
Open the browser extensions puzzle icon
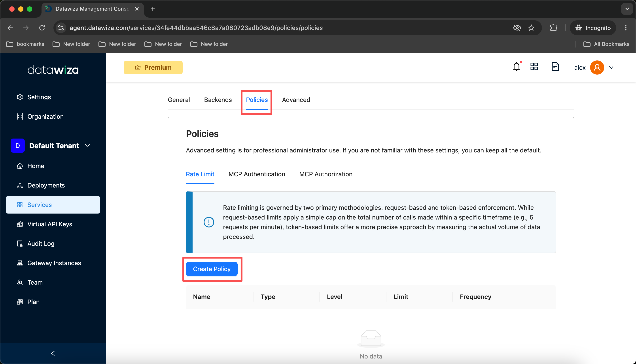[553, 28]
